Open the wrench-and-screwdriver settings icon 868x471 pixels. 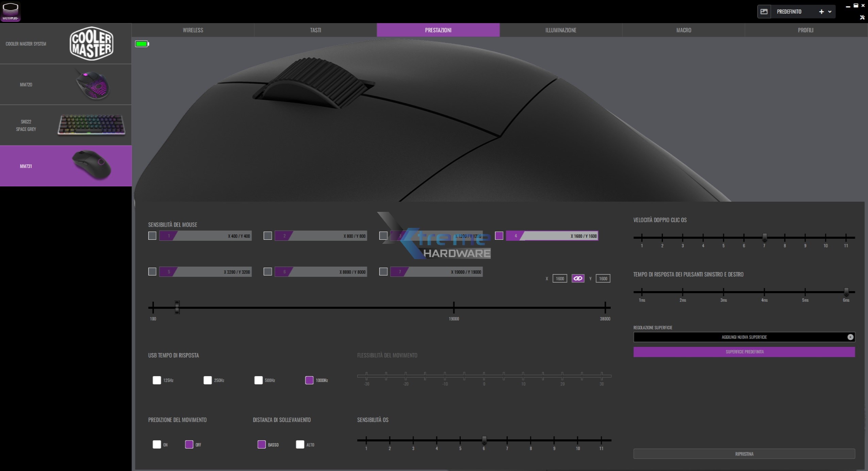tap(862, 17)
